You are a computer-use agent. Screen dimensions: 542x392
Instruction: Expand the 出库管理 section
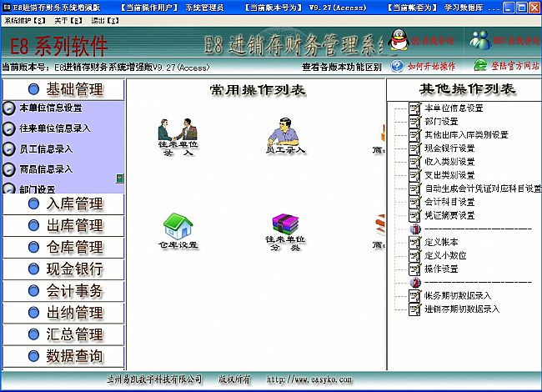(x=63, y=226)
